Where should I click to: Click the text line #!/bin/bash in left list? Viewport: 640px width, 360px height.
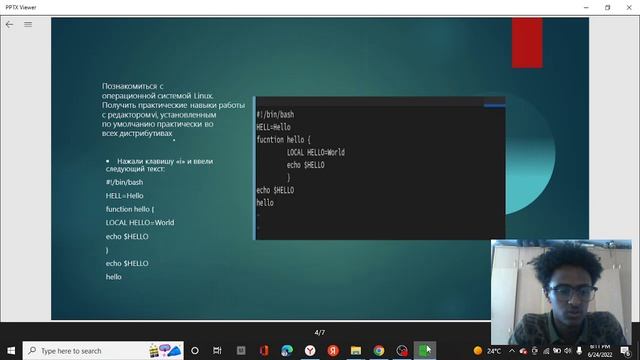pyautogui.click(x=124, y=182)
